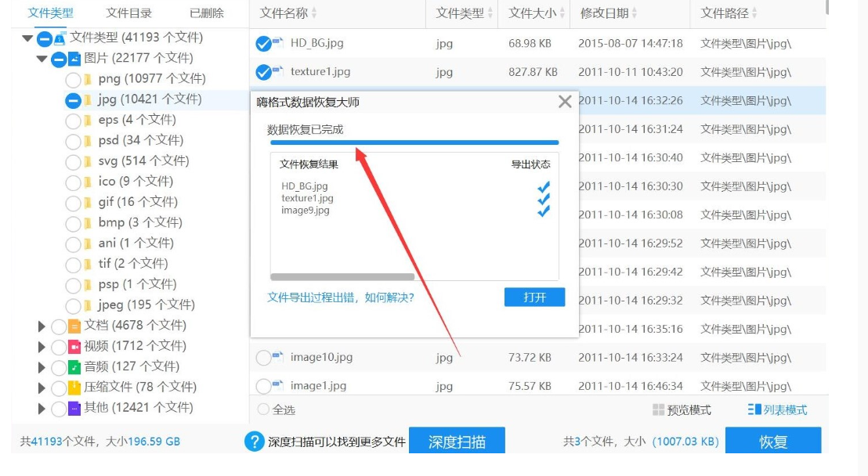
Task: Click the 73.72 KB size cell
Action: coord(530,358)
